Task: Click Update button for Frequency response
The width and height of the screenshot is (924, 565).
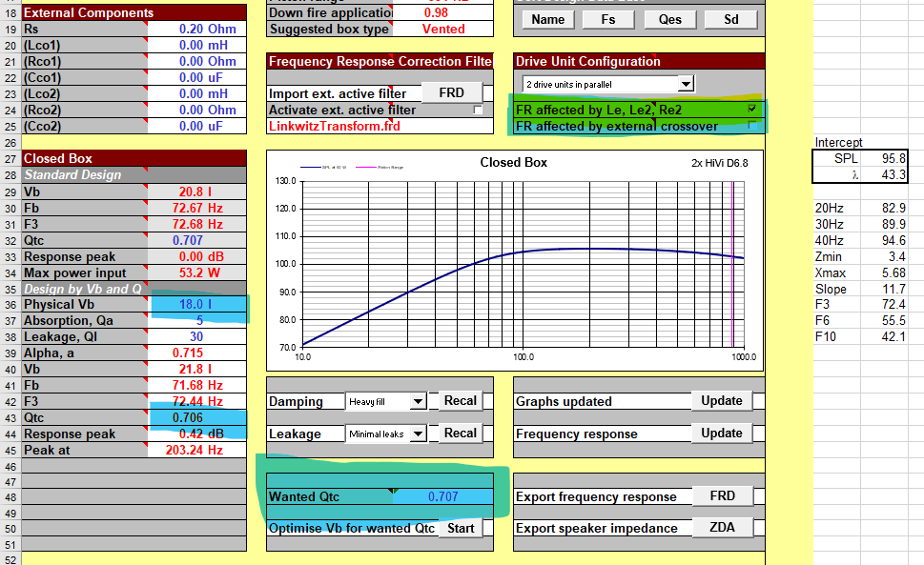Action: [x=722, y=434]
